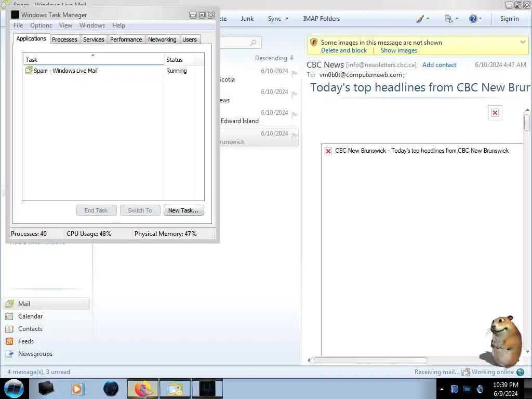Image resolution: width=532 pixels, height=399 pixels.
Task: Click the Receiving mail... status text
Action: (x=436, y=372)
